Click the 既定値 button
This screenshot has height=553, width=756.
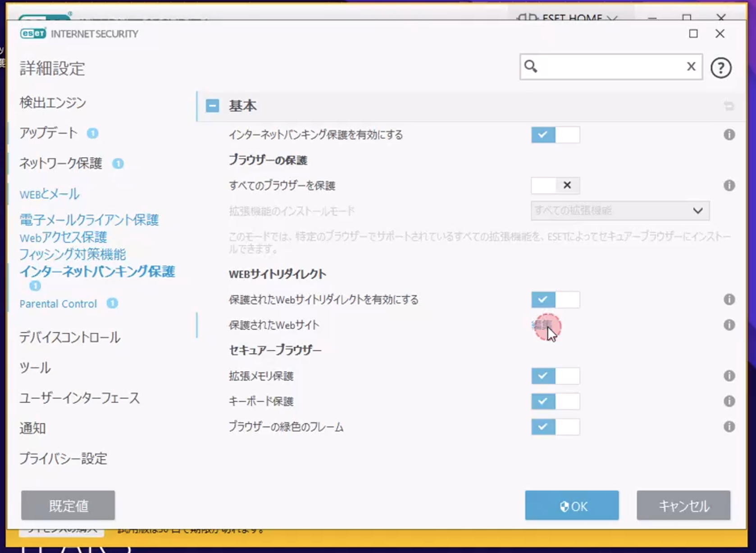pyautogui.click(x=68, y=506)
